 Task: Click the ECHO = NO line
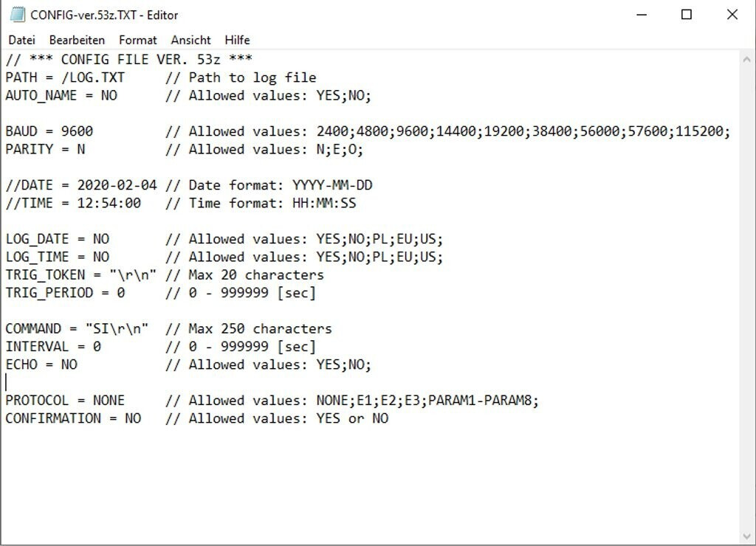tap(41, 364)
